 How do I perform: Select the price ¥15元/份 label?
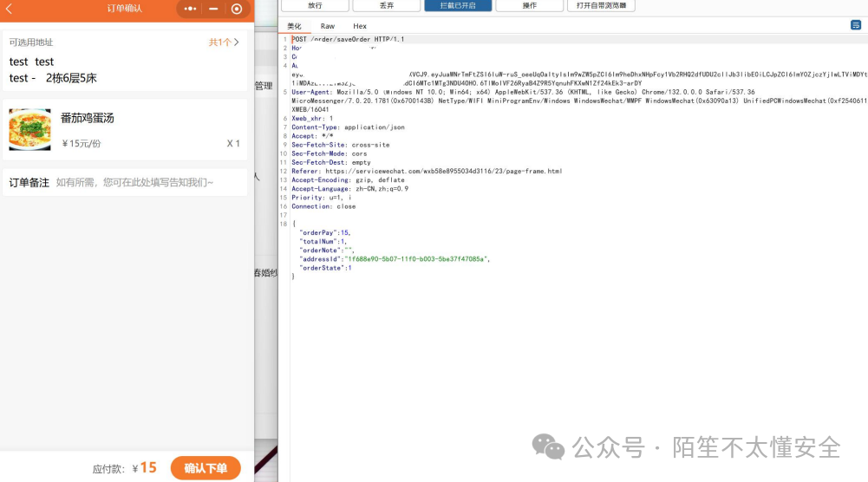click(x=82, y=144)
